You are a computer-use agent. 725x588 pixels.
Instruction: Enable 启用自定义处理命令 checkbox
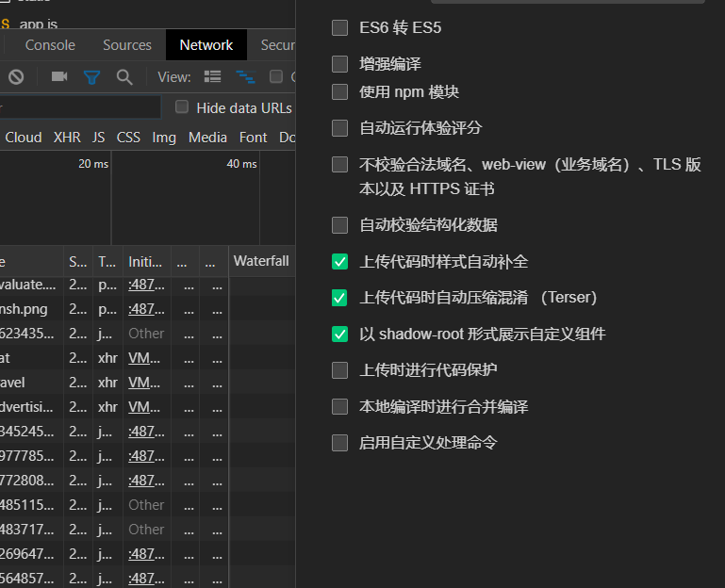tap(339, 442)
